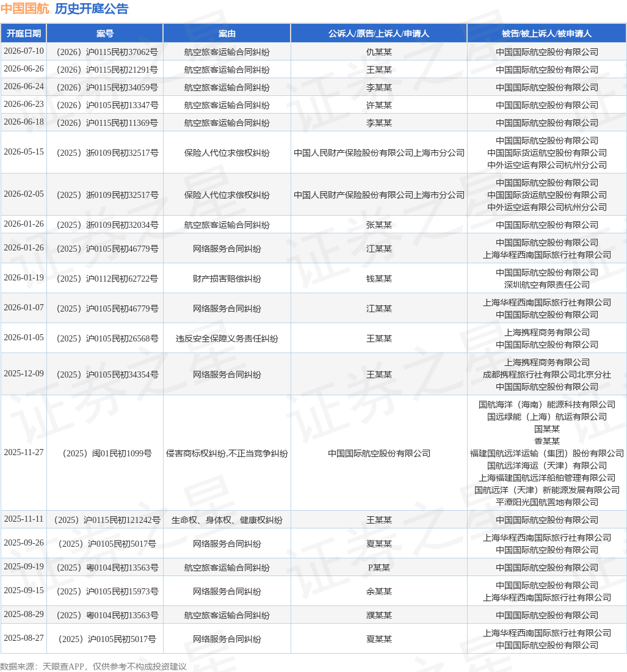Select case number (2026)沪0115民初37062号
The height and width of the screenshot is (672, 627).
click(x=107, y=52)
